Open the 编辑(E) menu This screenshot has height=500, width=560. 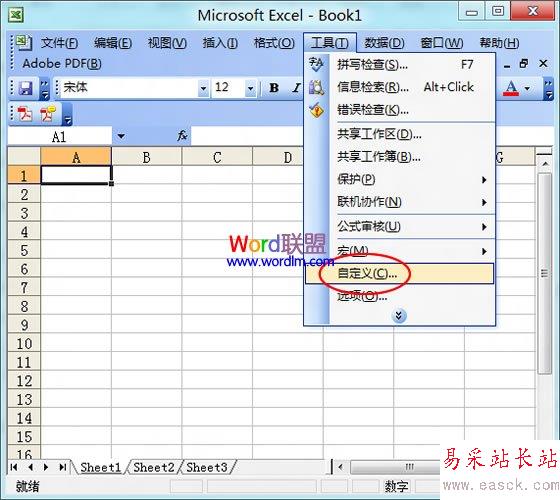(113, 43)
